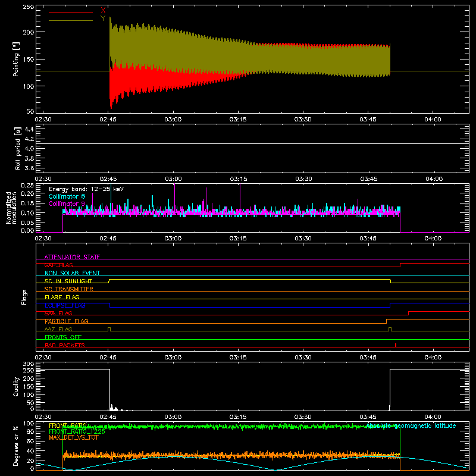
Task: Click the blue ECLIPSE_FLAG label
Action: (65, 305)
